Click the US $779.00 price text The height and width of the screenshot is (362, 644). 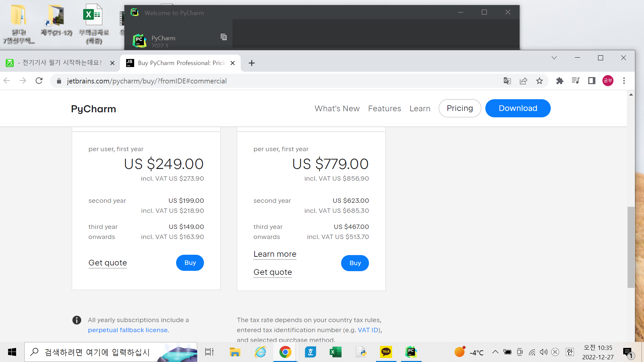pos(330,164)
